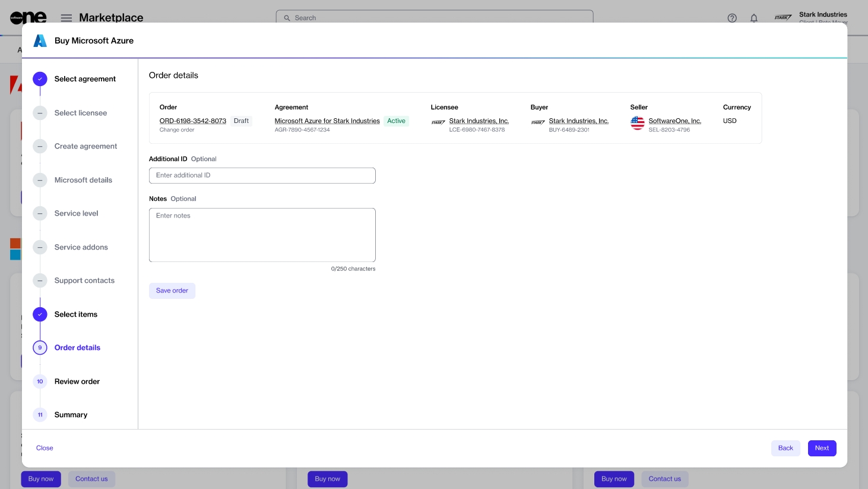Click the Select items checkmark step icon
This screenshot has height=489, width=868.
click(40, 314)
